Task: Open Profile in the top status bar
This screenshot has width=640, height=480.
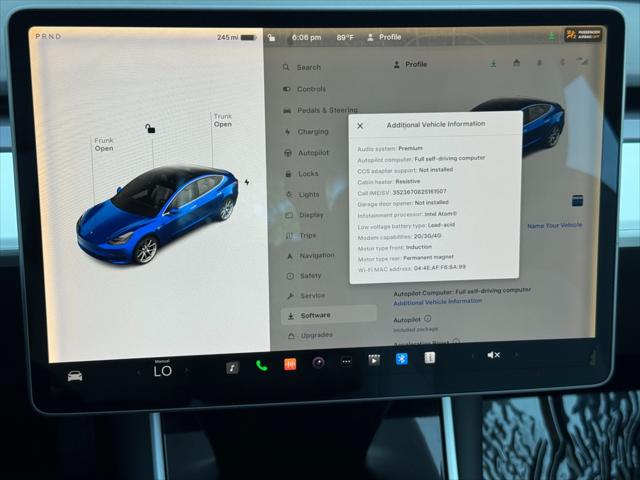Action: 384,37
